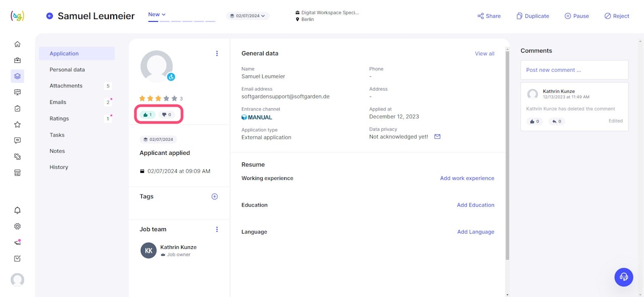Screen dimensions: 644x297
Task: Set rating to five stars
Action: [174, 98]
